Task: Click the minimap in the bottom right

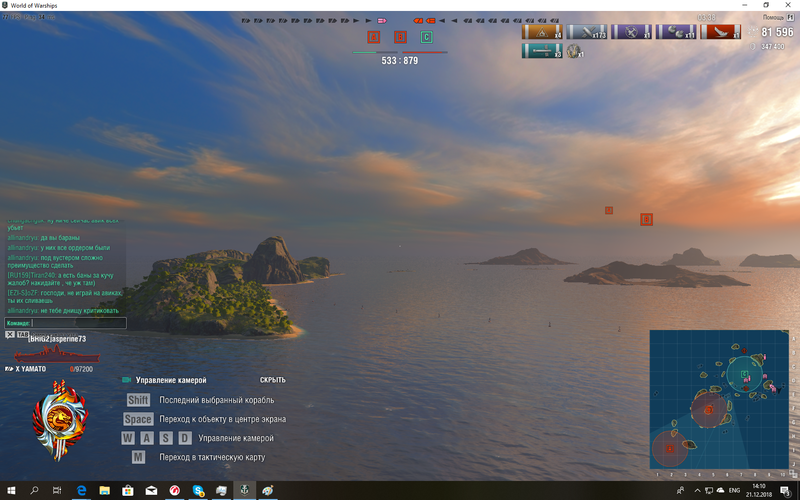Action: click(x=718, y=400)
